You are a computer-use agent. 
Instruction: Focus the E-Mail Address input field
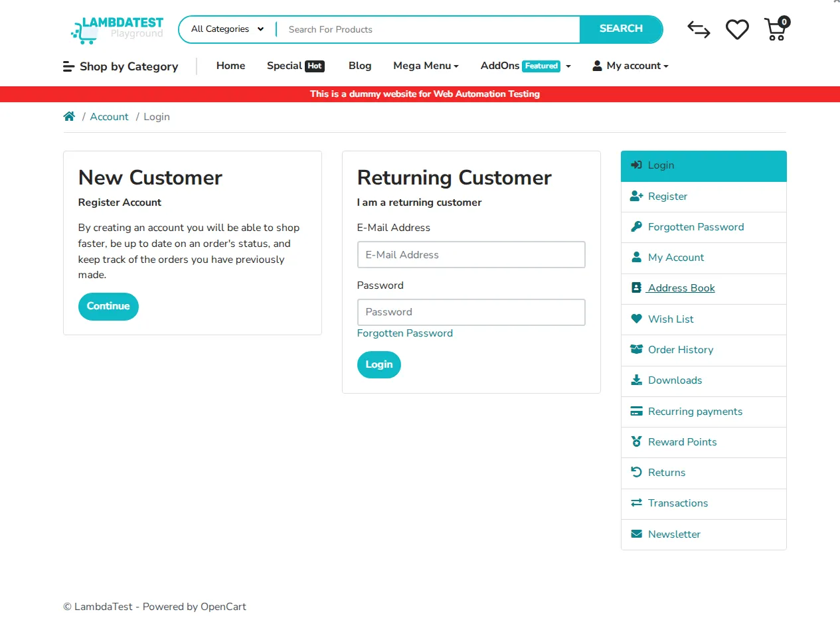(471, 255)
